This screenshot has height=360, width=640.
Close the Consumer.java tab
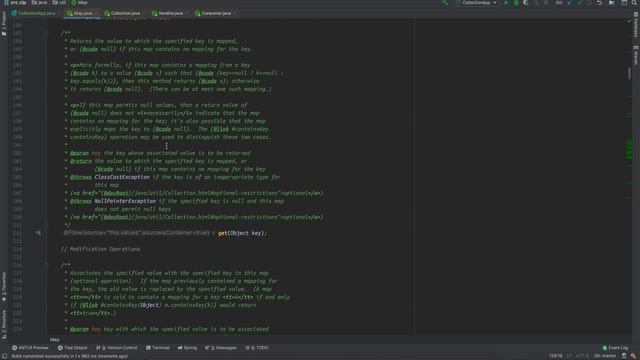coord(235,13)
